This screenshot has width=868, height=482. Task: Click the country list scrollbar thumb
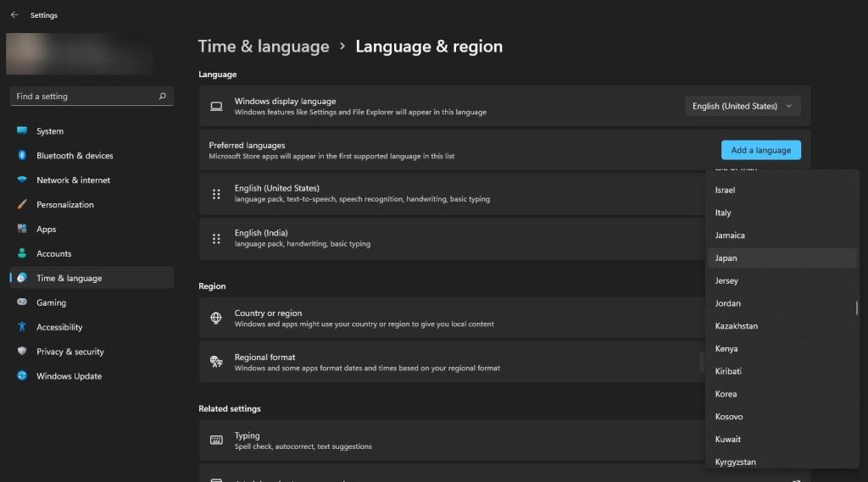[856, 307]
